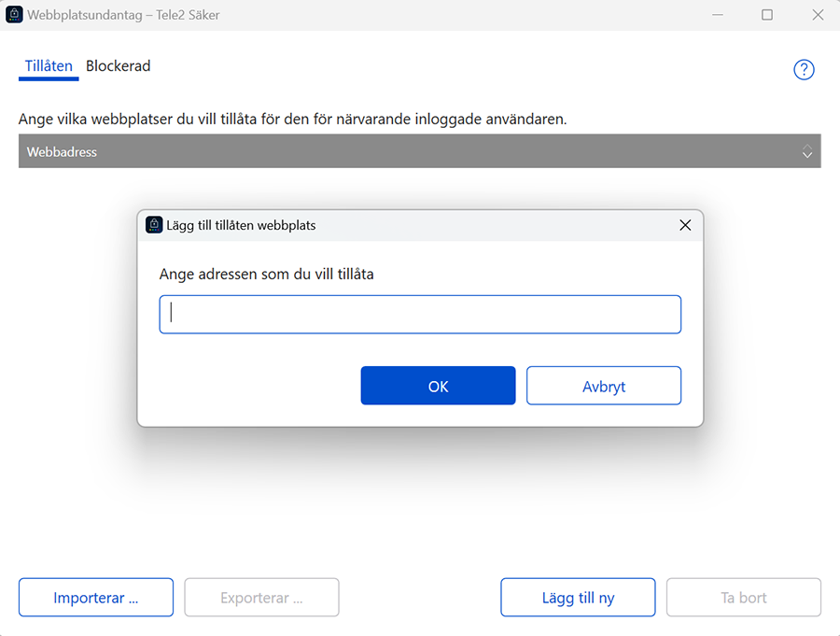Click the 'Ange vilka webbplatser' description text

[x=292, y=119]
